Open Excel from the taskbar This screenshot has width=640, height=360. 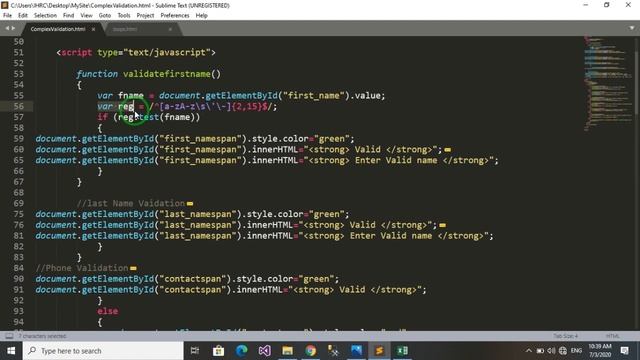(x=402, y=351)
